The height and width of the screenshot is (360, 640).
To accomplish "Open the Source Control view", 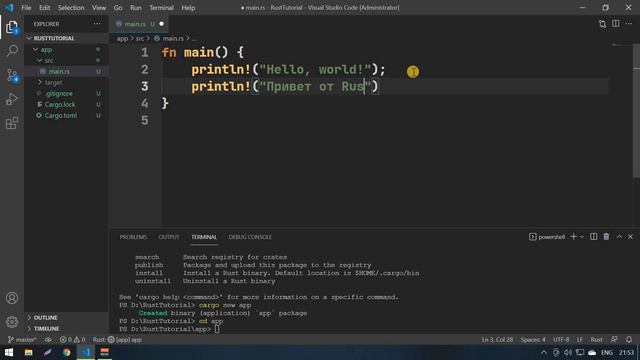I will (12, 76).
